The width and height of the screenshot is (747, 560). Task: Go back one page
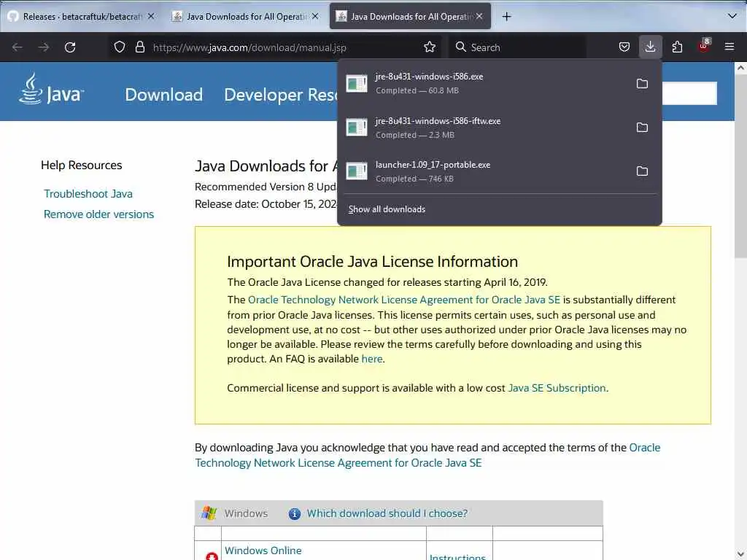(18, 47)
